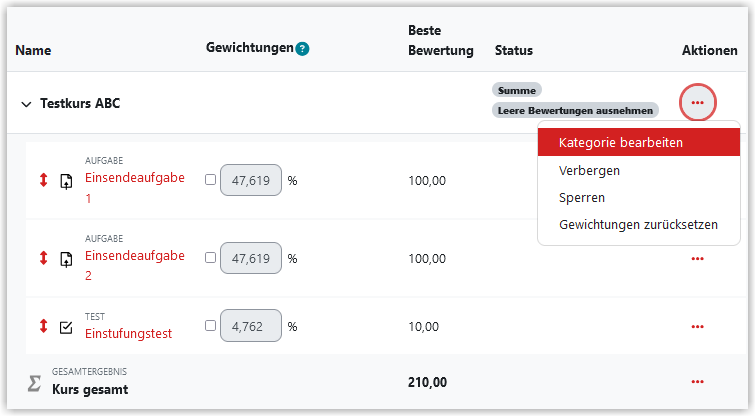Open the actions menu for Kurs gesamt

click(x=697, y=382)
